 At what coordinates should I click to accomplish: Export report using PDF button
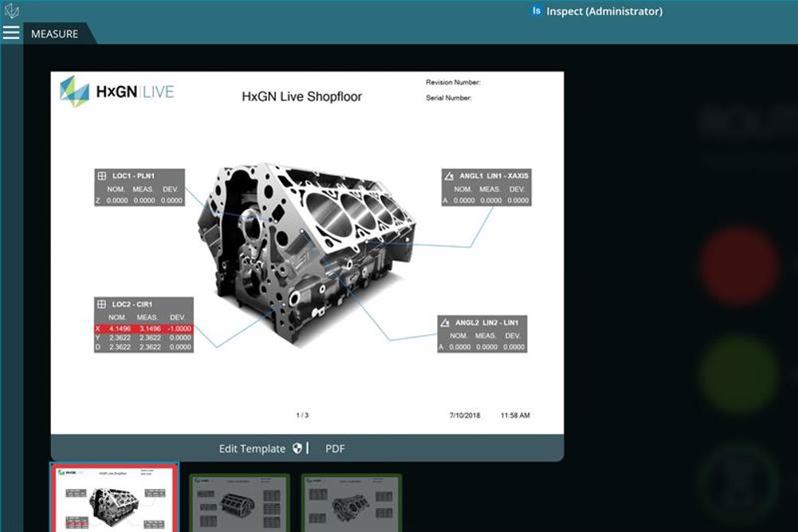[x=334, y=448]
